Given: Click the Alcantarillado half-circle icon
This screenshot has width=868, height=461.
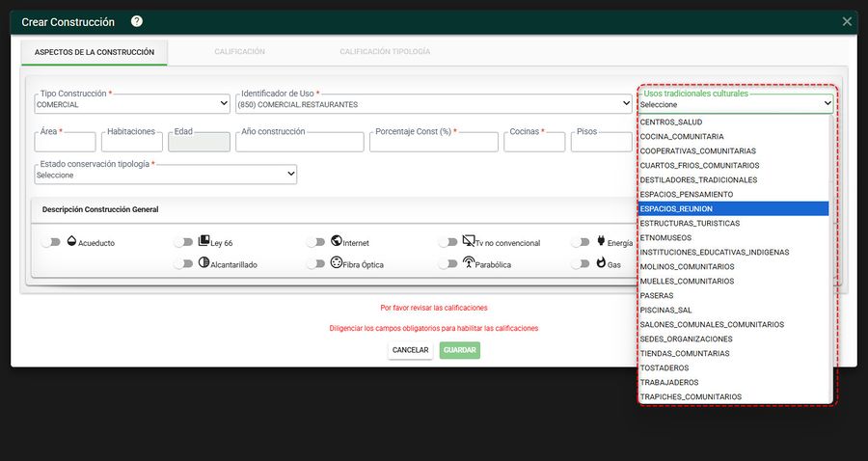Looking at the screenshot, I should pos(203,262).
